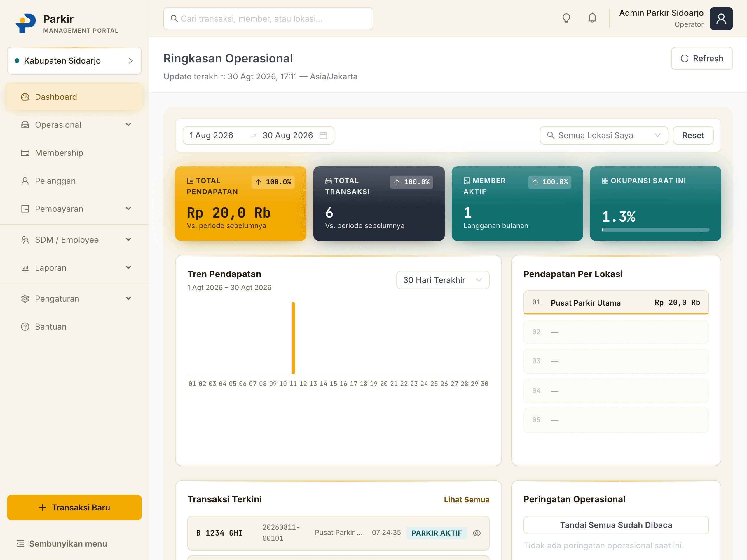
Task: Click the Okupansi Saat Ini grid icon
Action: tap(605, 181)
